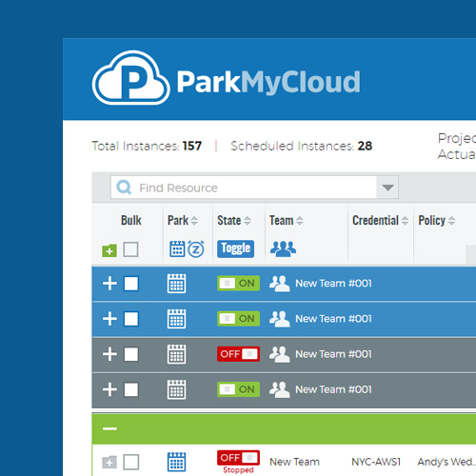Click the team icon in second blue row
This screenshot has width=476, height=476.
tap(279, 319)
